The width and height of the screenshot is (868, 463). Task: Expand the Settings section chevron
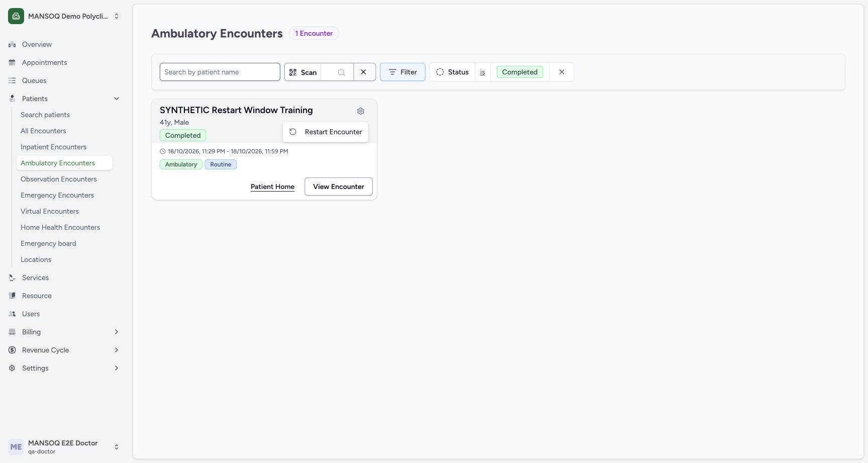click(117, 368)
